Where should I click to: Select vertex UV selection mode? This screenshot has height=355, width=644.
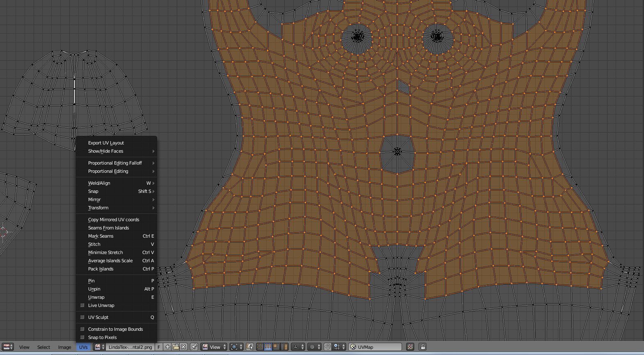(260, 347)
